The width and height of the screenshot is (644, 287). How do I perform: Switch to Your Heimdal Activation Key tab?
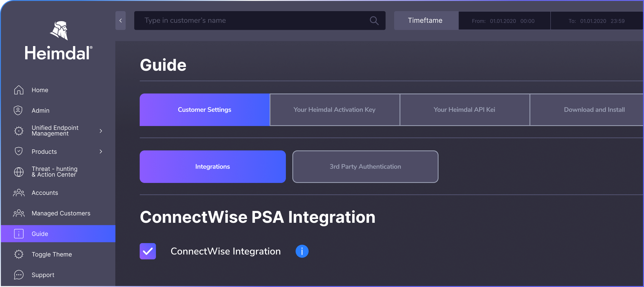[x=335, y=110]
